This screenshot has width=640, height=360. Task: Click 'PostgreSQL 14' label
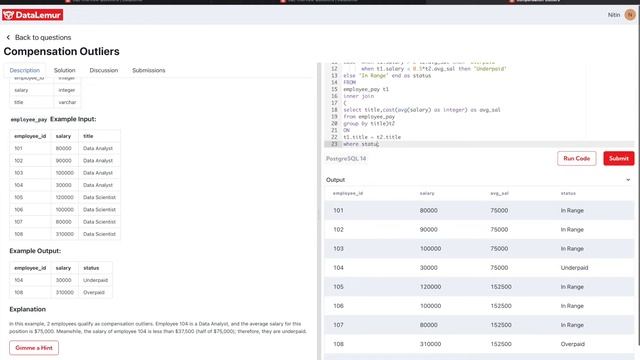(x=346, y=158)
